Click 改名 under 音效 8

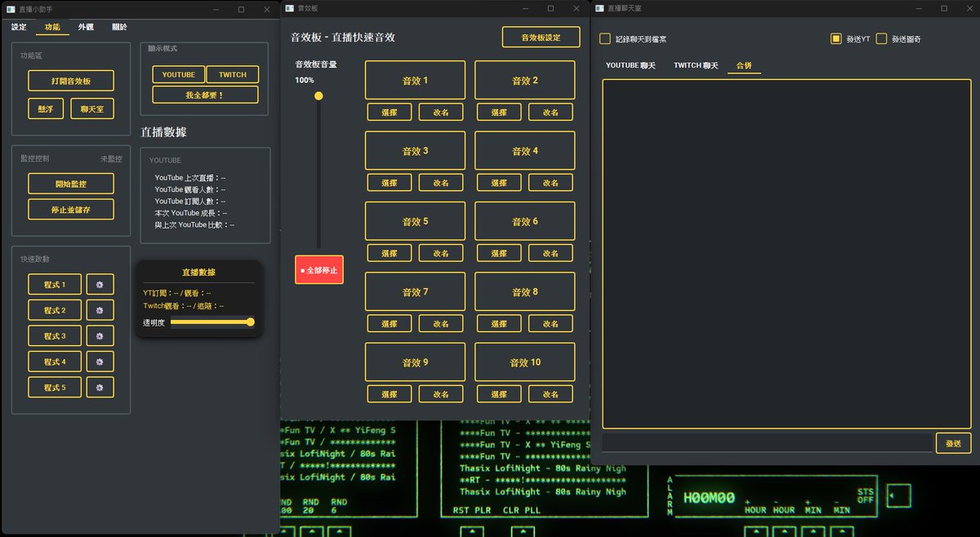coord(550,324)
